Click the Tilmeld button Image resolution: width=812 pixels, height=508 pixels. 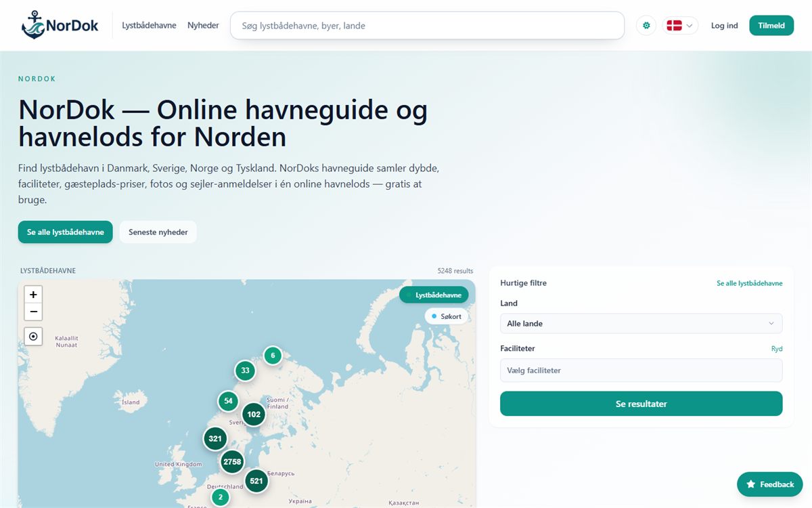pos(771,26)
